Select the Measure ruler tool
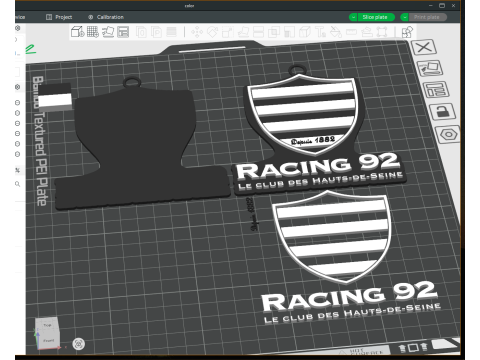This screenshot has height=360, width=480. tap(351, 32)
